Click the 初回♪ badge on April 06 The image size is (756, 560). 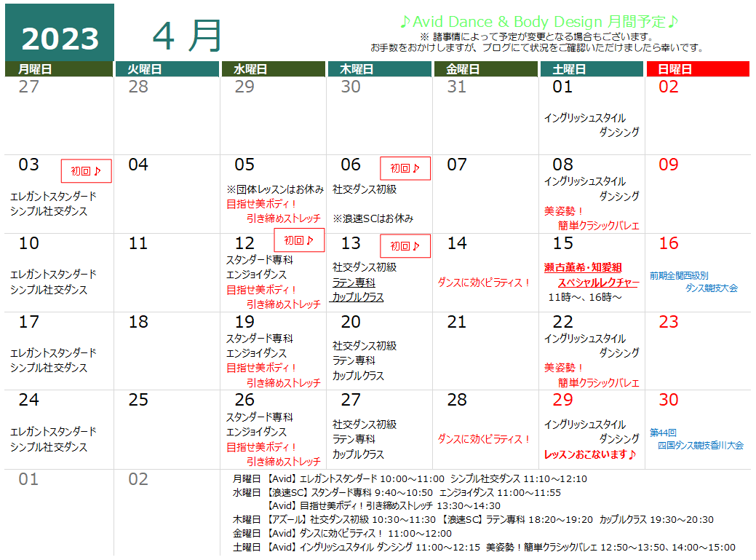[x=405, y=168]
